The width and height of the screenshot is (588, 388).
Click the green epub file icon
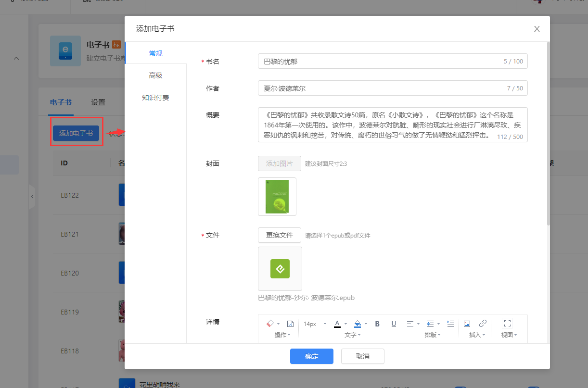tap(280, 269)
